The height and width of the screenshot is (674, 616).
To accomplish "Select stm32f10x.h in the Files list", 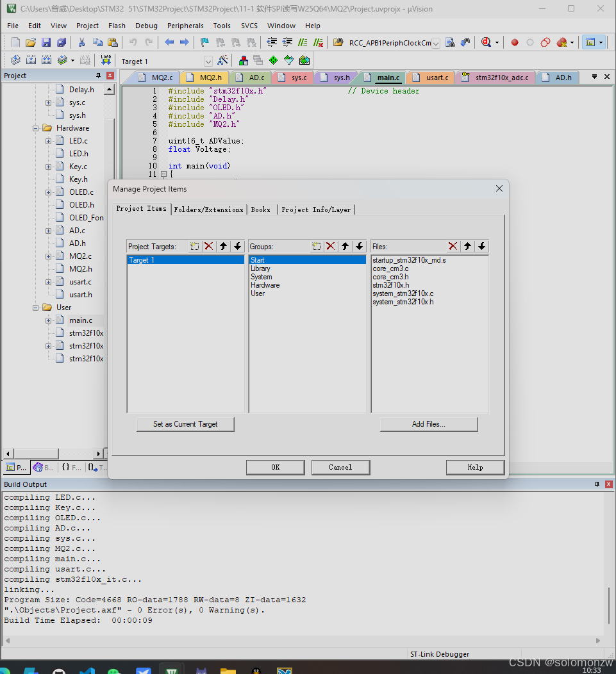I will (392, 285).
